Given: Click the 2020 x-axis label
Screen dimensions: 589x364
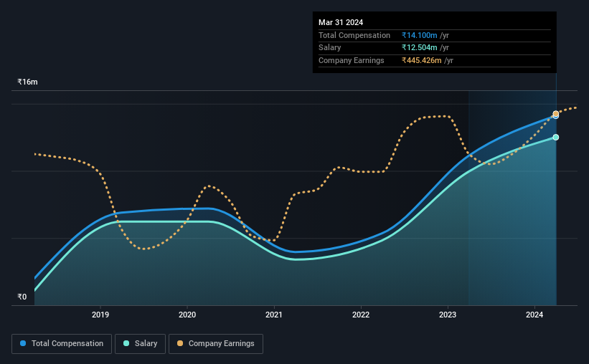Looking at the screenshot, I should [x=187, y=315].
